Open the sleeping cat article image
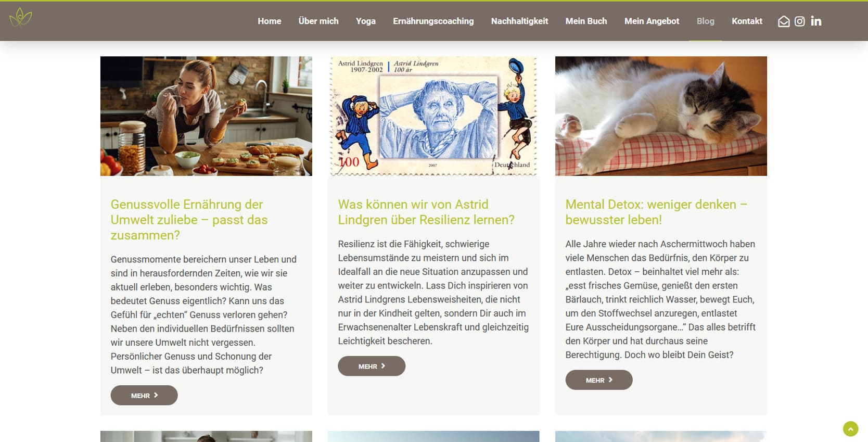The height and width of the screenshot is (442, 868). pyautogui.click(x=661, y=116)
